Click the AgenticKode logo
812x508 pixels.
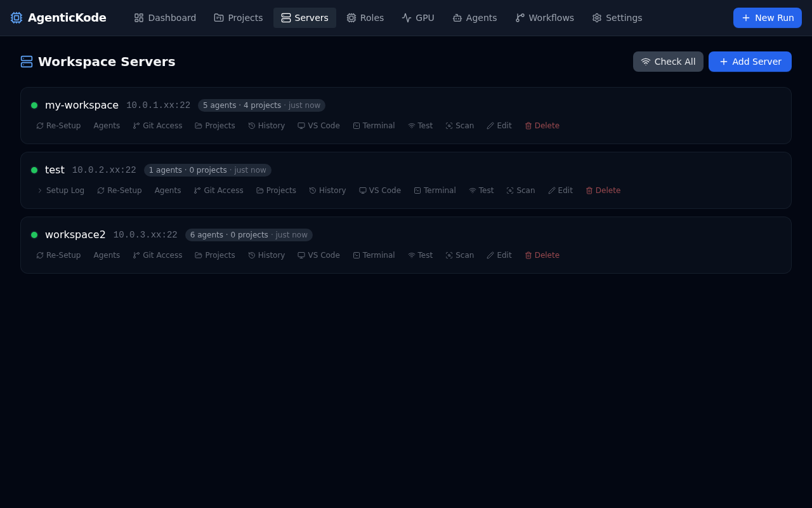(58, 17)
